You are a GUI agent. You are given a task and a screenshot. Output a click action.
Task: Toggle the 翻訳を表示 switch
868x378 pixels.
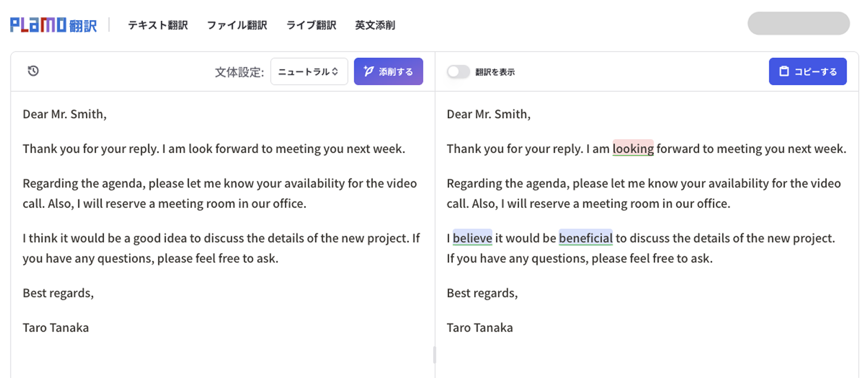point(458,72)
